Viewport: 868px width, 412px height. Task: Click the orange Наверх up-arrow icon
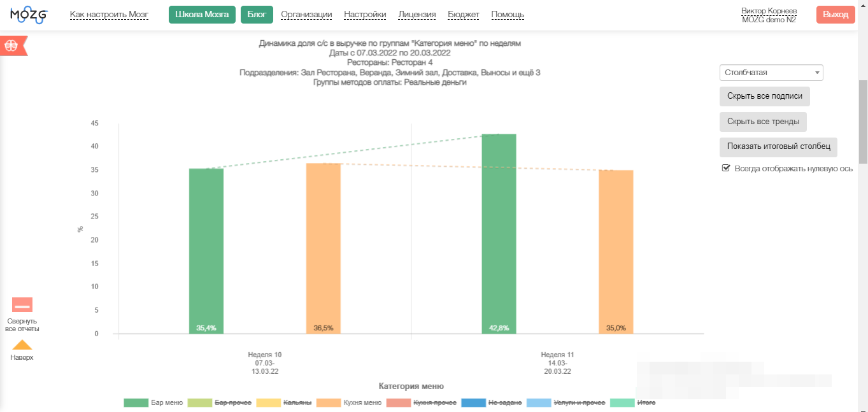(x=22, y=345)
